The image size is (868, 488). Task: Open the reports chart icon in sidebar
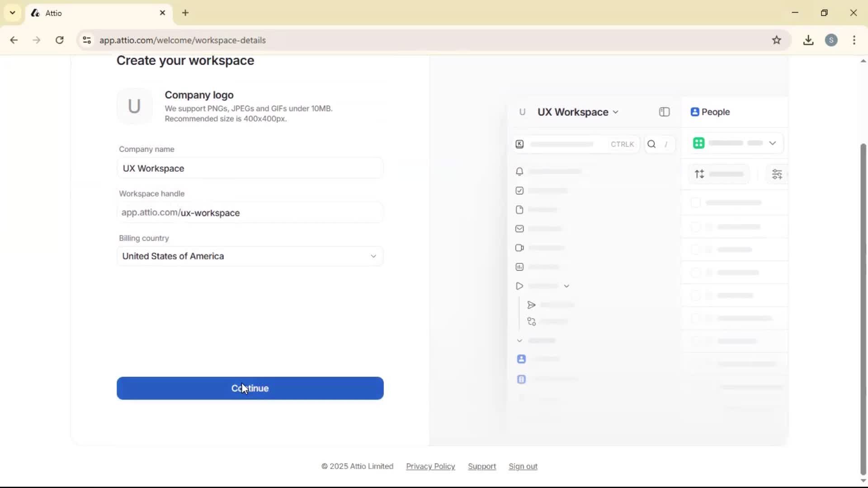click(x=520, y=267)
